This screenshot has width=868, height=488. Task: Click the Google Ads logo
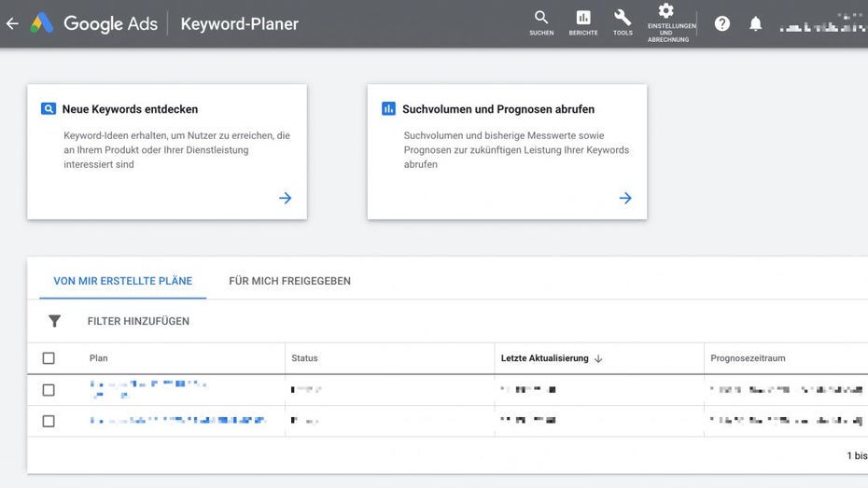(94, 23)
